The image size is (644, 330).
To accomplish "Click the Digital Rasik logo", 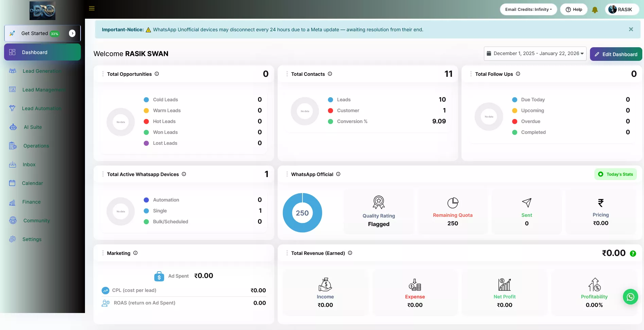I will [x=42, y=11].
